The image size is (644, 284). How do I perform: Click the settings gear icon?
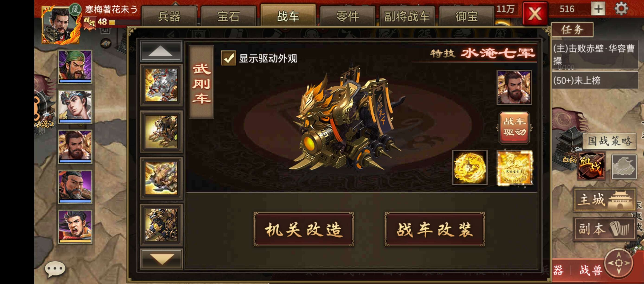pyautogui.click(x=621, y=9)
